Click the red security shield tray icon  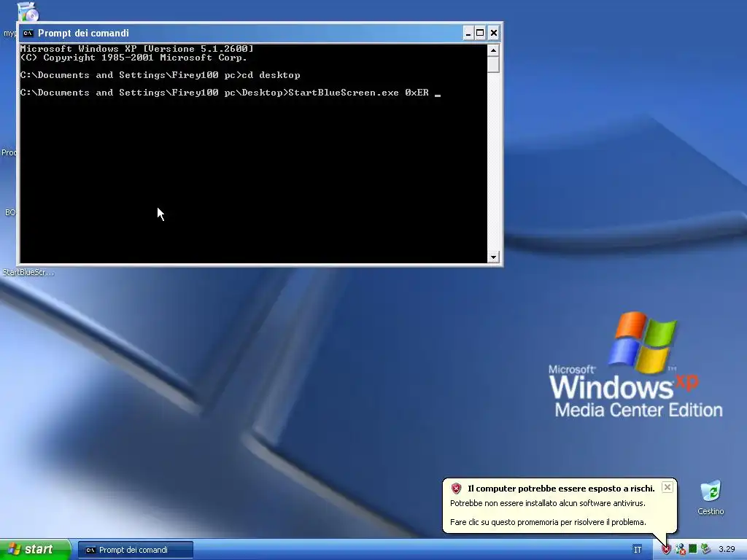[666, 550]
